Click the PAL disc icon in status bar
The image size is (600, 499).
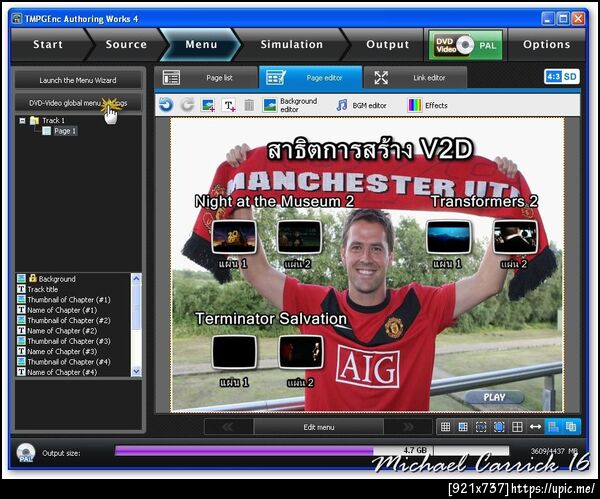pos(26,452)
